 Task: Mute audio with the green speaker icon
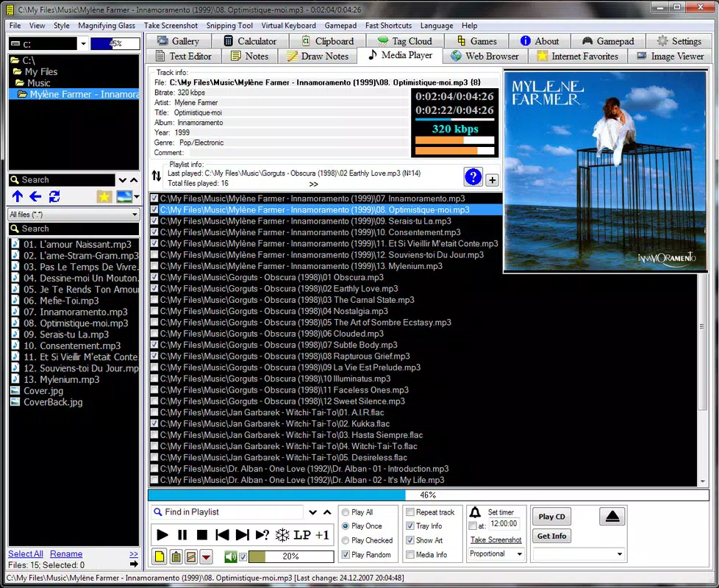tap(230, 557)
